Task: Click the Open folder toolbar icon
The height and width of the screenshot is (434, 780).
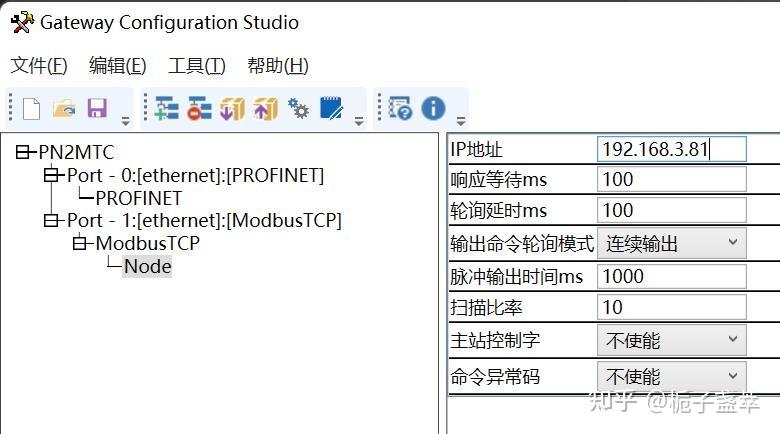Action: [x=64, y=108]
